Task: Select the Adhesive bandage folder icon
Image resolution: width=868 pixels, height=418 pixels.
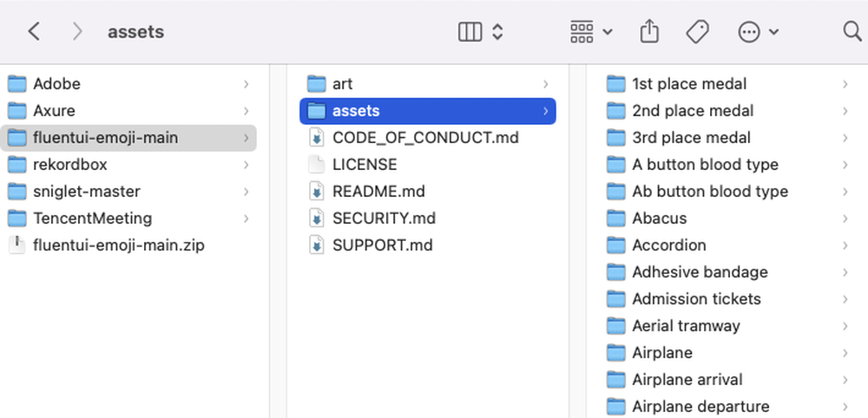Action: (x=616, y=272)
